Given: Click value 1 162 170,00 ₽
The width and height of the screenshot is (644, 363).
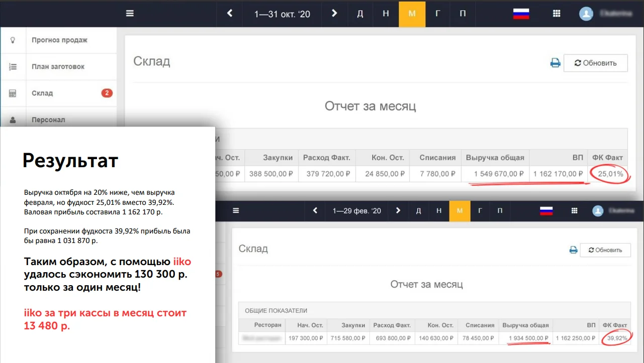Looking at the screenshot, I should click(558, 174).
